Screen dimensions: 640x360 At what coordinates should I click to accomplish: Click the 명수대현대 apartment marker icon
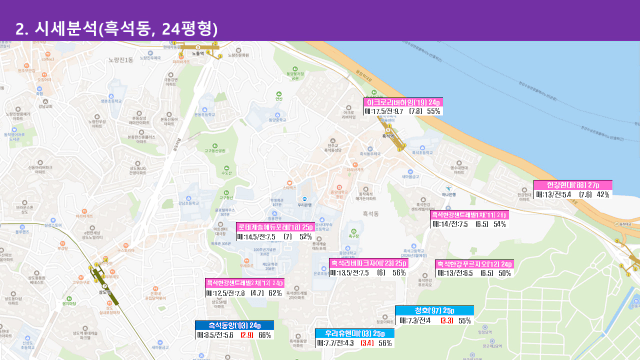[459, 163]
